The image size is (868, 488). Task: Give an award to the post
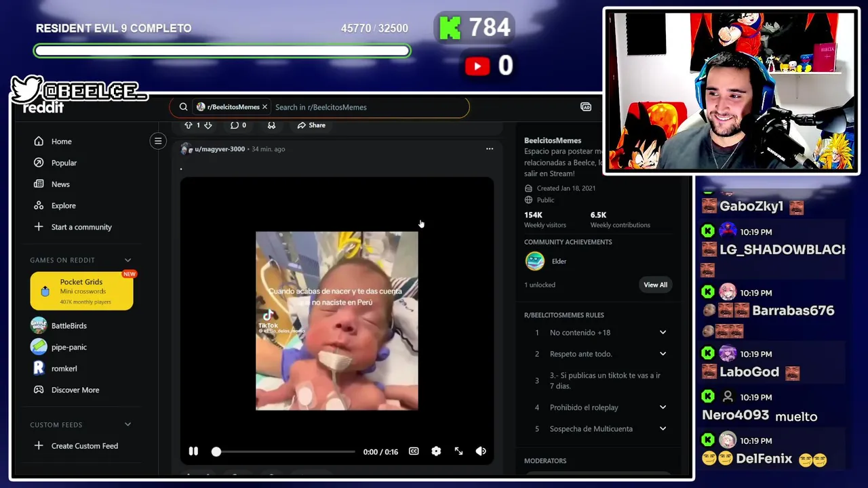pos(271,125)
